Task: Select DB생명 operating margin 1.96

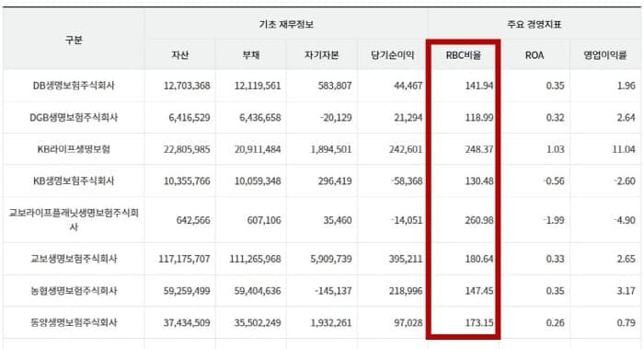Action: 627,86
